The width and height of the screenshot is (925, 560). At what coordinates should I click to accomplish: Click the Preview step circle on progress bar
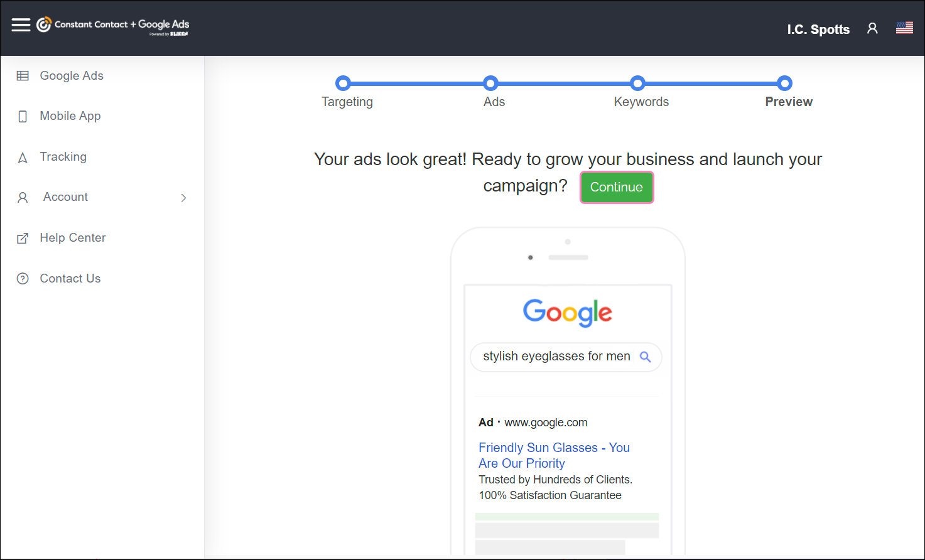pyautogui.click(x=784, y=83)
